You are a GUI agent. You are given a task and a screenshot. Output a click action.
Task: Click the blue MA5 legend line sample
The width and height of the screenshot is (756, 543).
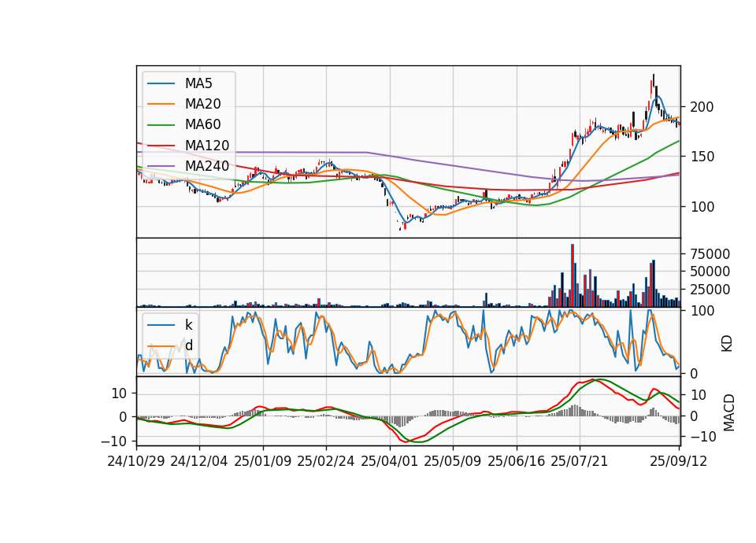pos(161,83)
